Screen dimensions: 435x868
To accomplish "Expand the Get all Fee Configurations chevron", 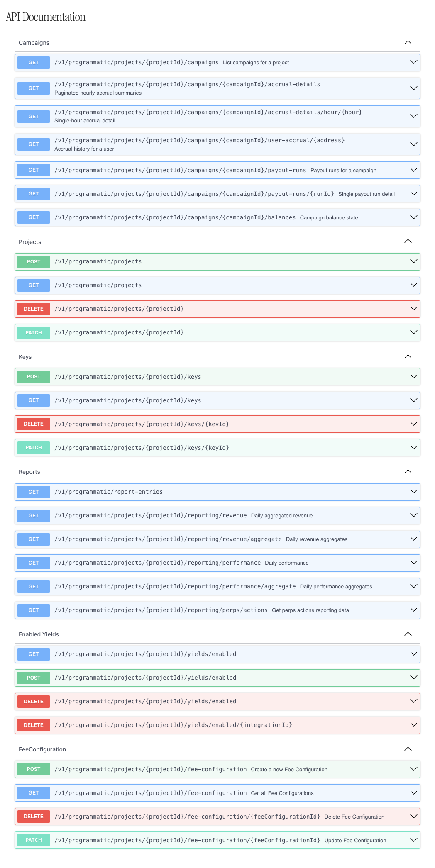I will pyautogui.click(x=414, y=793).
